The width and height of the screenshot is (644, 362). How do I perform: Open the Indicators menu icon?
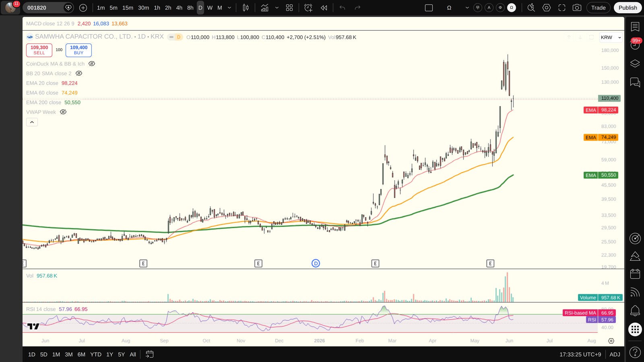[264, 8]
